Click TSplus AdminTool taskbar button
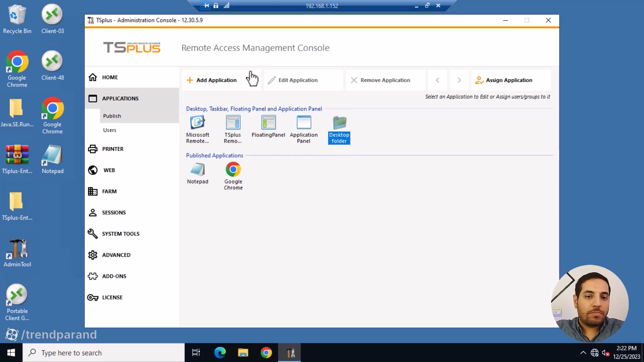Viewport: 644px width, 362px height. pos(289,353)
